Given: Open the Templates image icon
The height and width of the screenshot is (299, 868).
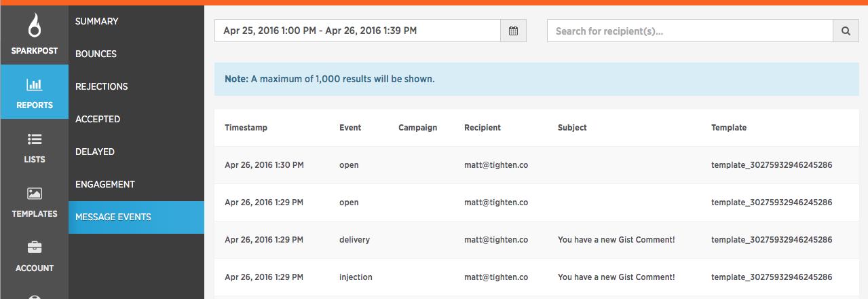Looking at the screenshot, I should 34,194.
